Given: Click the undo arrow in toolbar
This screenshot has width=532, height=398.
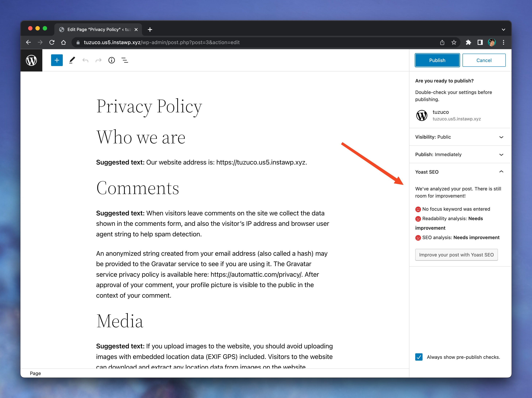Looking at the screenshot, I should coord(85,60).
